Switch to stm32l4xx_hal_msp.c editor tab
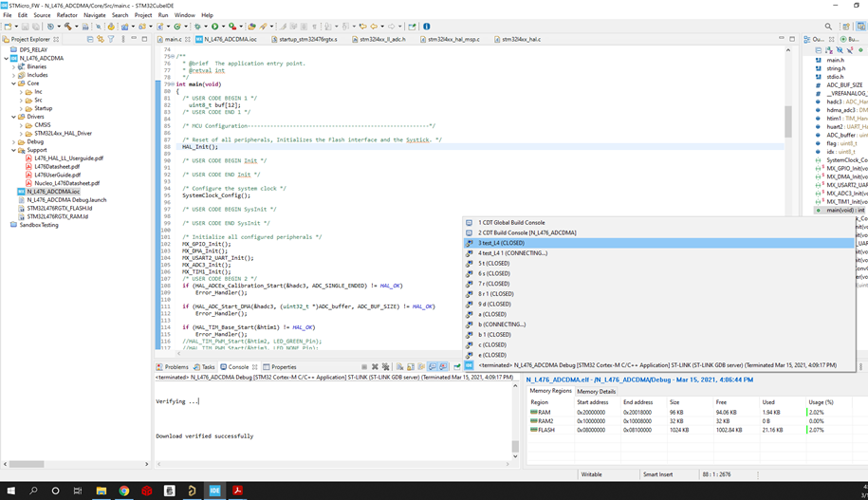The width and height of the screenshot is (868, 500). click(x=449, y=39)
